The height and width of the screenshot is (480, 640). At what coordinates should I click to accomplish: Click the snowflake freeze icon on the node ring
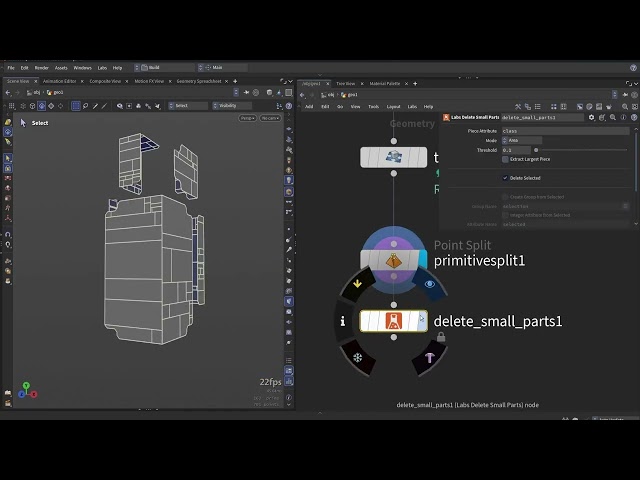point(358,358)
